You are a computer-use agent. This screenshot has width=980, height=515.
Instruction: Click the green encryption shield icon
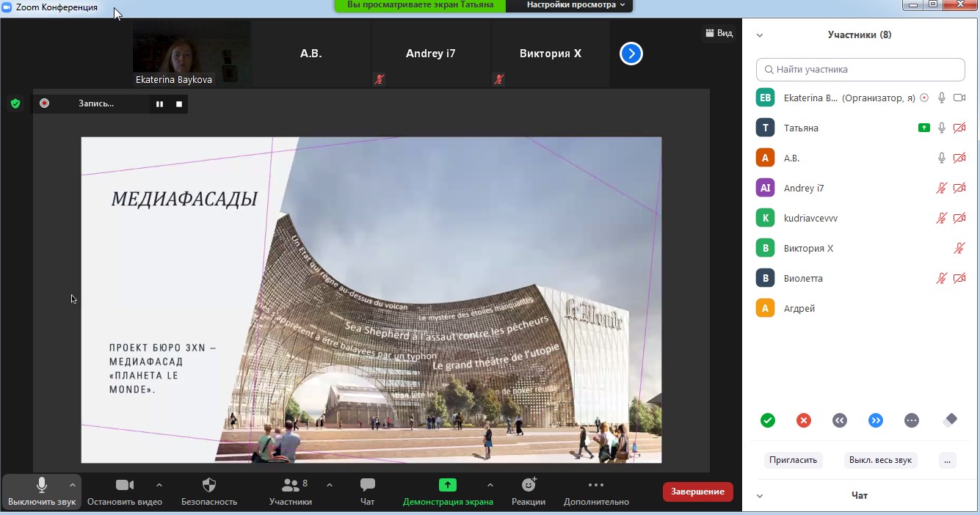pos(15,103)
